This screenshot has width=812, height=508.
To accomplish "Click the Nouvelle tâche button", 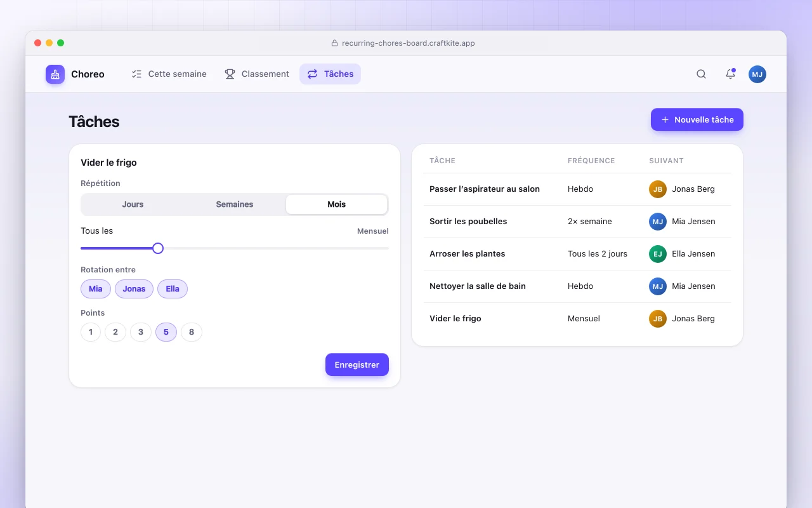I will [697, 119].
